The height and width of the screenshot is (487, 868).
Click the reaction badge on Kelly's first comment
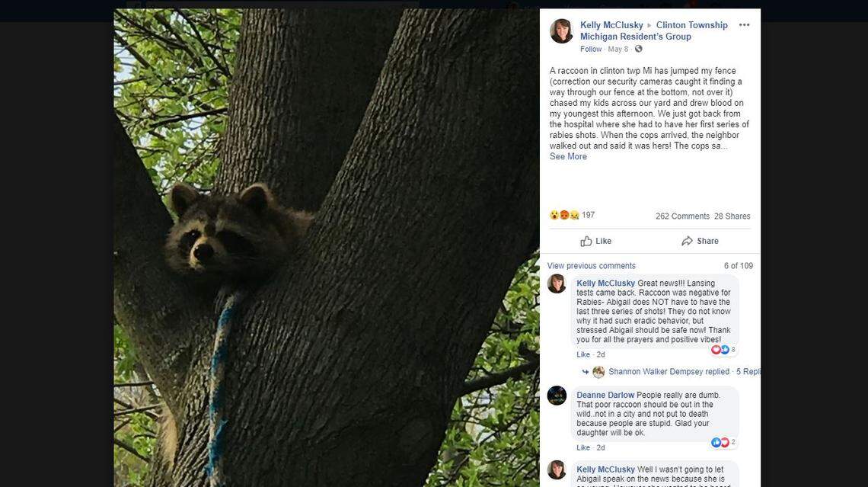(720, 349)
